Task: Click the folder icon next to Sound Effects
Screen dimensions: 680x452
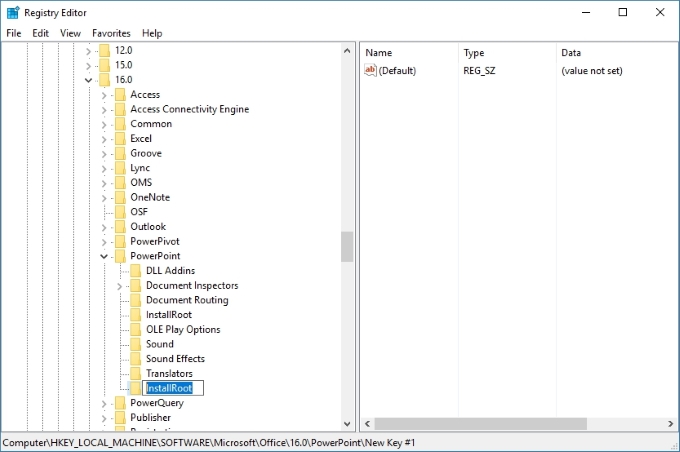Action: 135,359
